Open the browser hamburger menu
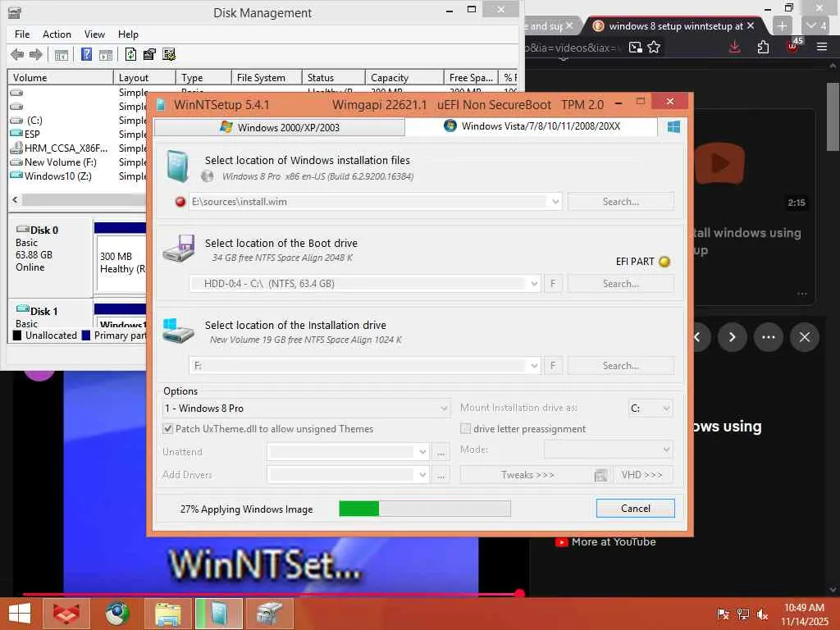This screenshot has height=630, width=840. coord(822,47)
